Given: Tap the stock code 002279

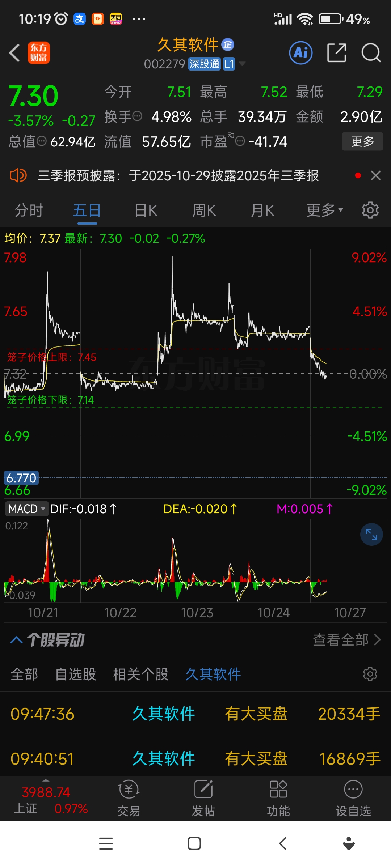Looking at the screenshot, I should point(165,64).
